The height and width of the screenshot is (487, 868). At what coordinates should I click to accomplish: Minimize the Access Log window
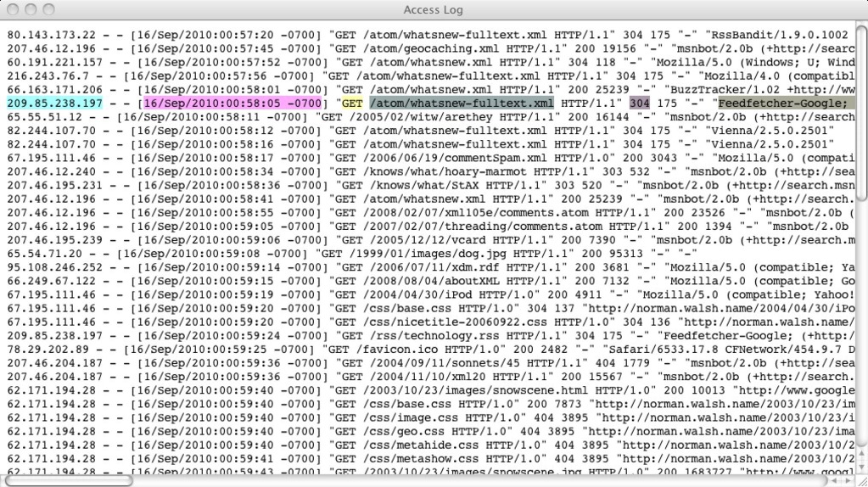(x=31, y=9)
